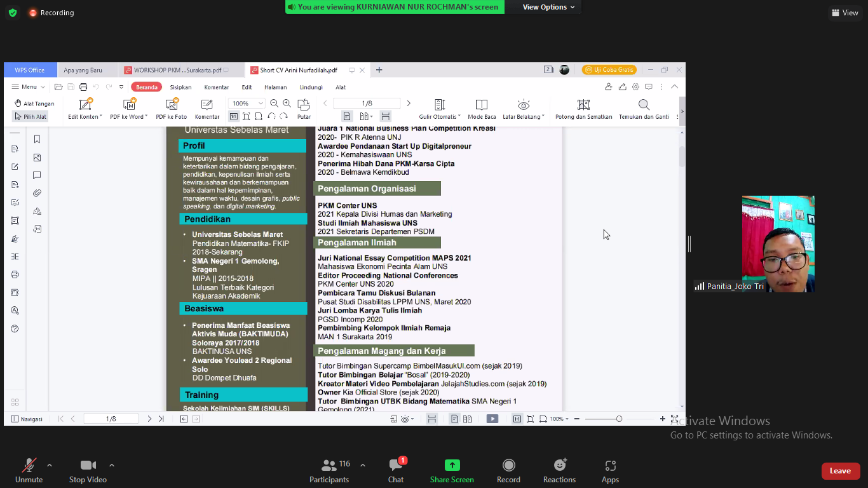Switch to WORKSHOP PKM Surakarta.pdf tab

coord(175,70)
